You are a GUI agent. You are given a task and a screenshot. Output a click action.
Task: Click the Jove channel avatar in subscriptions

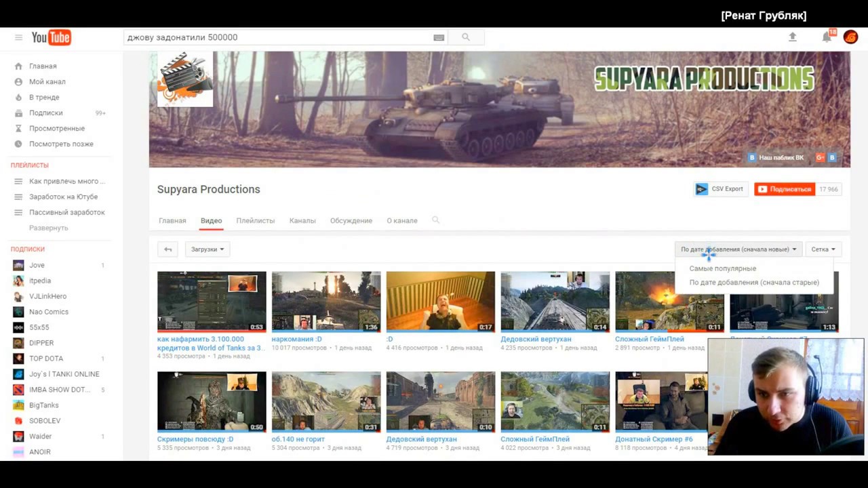click(x=18, y=265)
